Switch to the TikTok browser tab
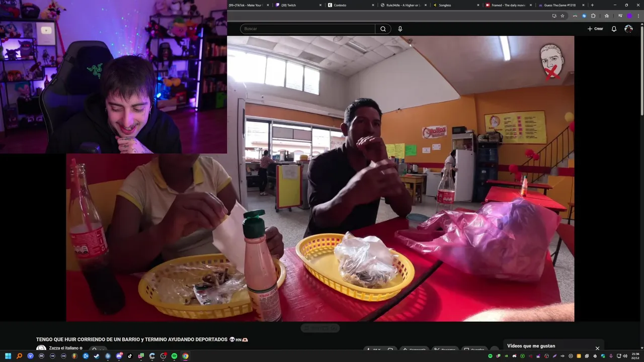644x362 pixels. [249, 5]
